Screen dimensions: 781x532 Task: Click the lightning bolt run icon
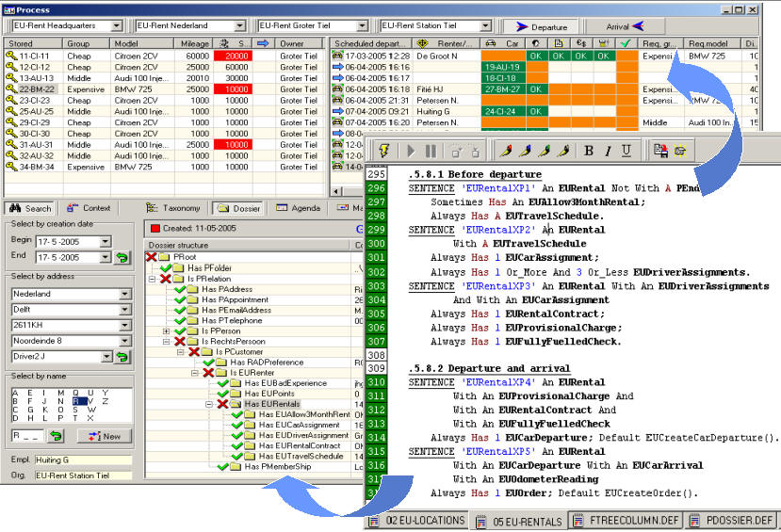pyautogui.click(x=383, y=151)
